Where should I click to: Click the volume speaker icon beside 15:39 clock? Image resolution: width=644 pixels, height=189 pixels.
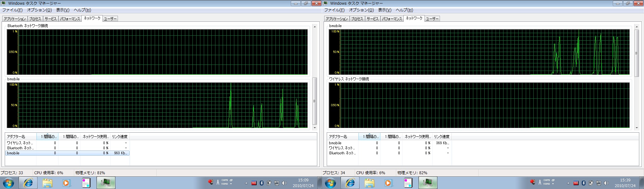(x=606, y=183)
